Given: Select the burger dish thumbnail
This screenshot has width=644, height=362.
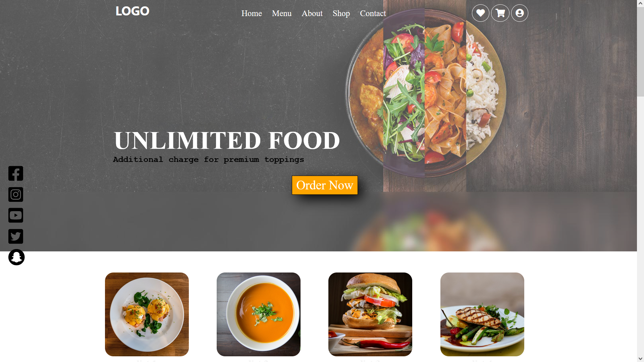Looking at the screenshot, I should (370, 314).
